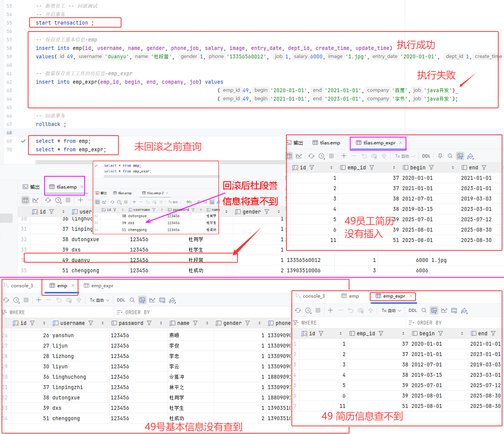Open Tx 自动 dropdown in tlias.emp_expr toolbar
Image resolution: width=504 pixels, height=434 pixels.
(x=405, y=156)
